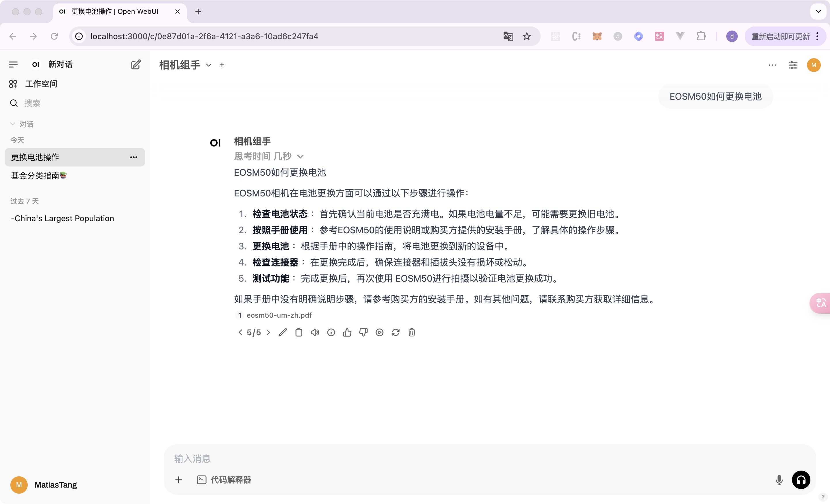The width and height of the screenshot is (830, 504).
Task: Click the blue hexagon extension icon
Action: [x=638, y=36]
